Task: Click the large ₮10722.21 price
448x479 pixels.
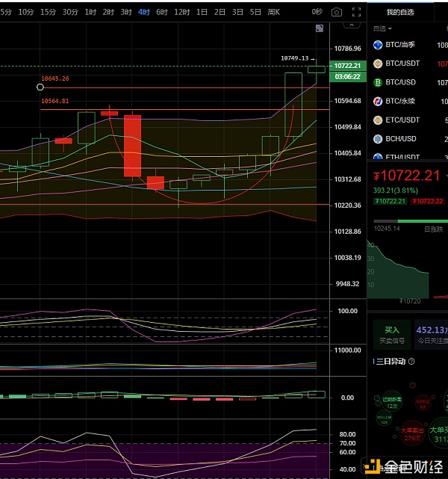Action: click(x=406, y=176)
